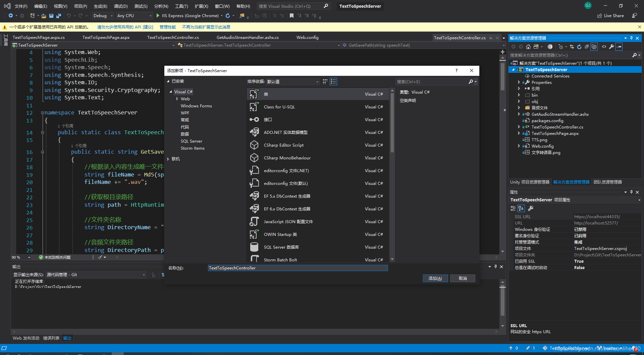Open the 扩展(X) extensions menu
Image resolution: width=644 pixels, height=355 pixels.
pos(201,6)
